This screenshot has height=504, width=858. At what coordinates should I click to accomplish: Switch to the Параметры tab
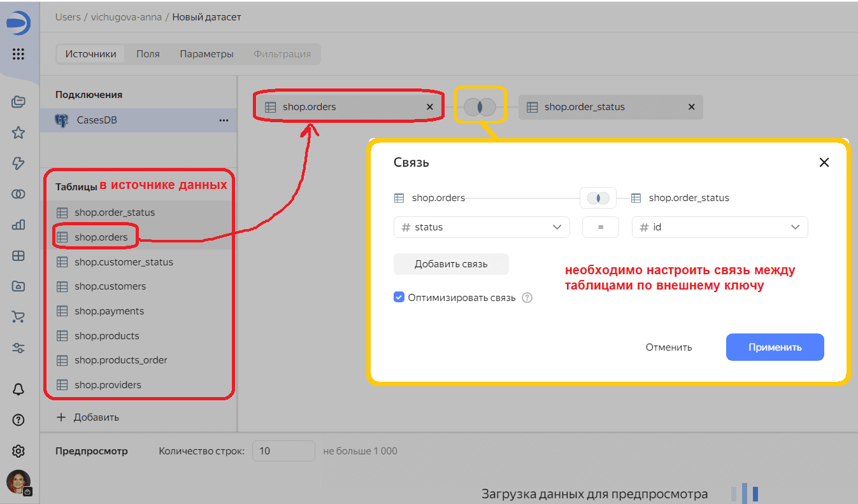[x=206, y=54]
